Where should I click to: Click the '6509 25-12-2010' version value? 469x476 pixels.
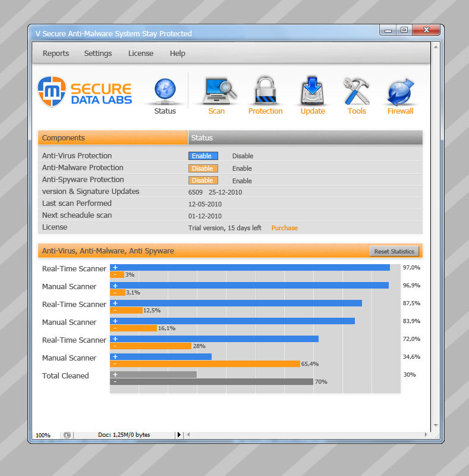point(215,192)
